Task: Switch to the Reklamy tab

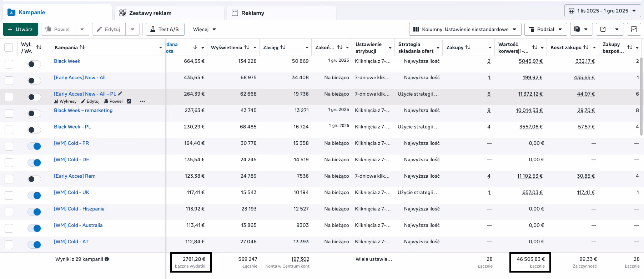Action: [281, 13]
